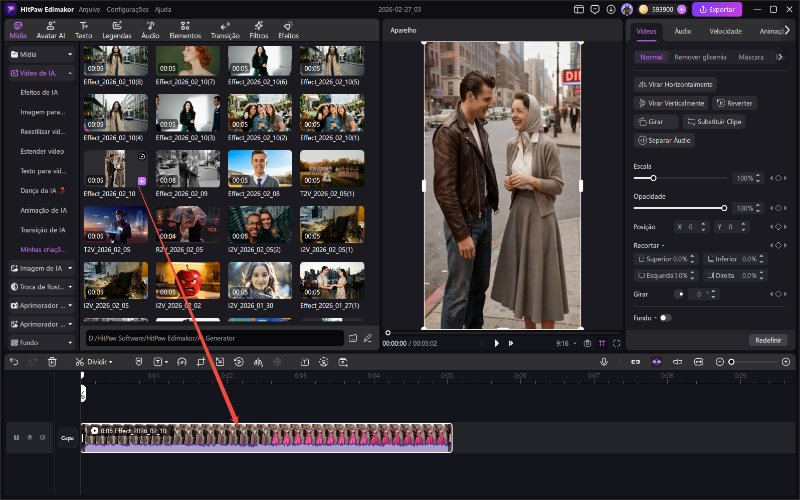
Task: Click the Reverter button
Action: click(734, 103)
